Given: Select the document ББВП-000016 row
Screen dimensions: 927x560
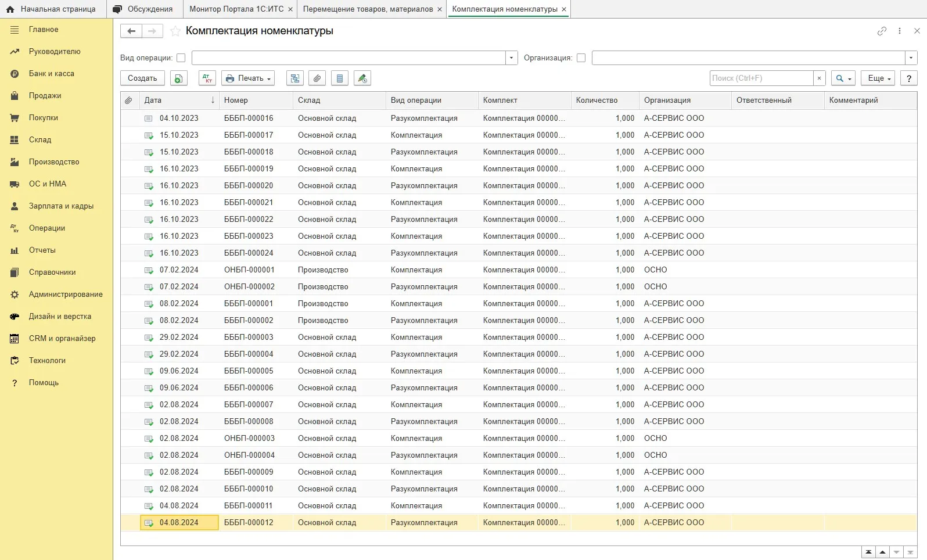Looking at the screenshot, I should click(x=519, y=119).
